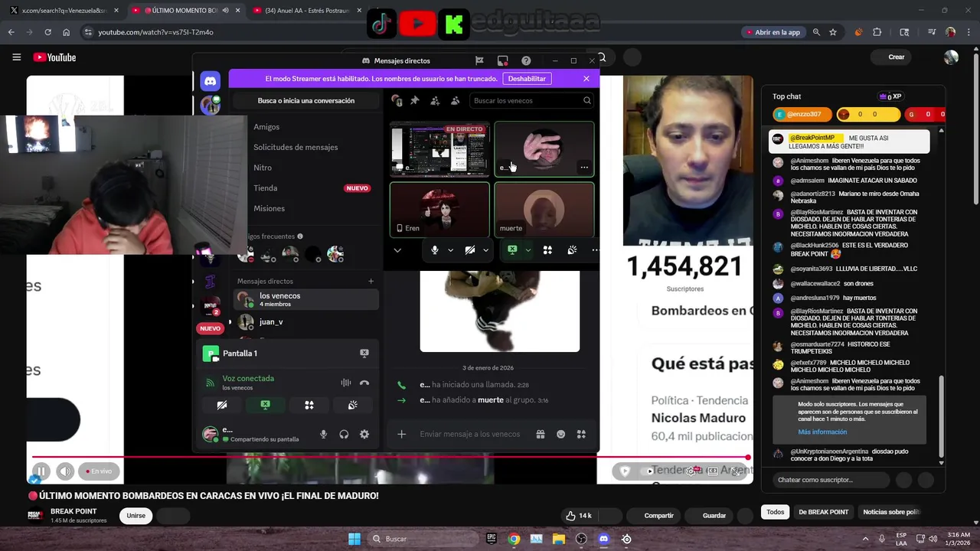This screenshot has height=551, width=980.
Task: Open Solicitudes de mensajes
Action: coord(296,147)
